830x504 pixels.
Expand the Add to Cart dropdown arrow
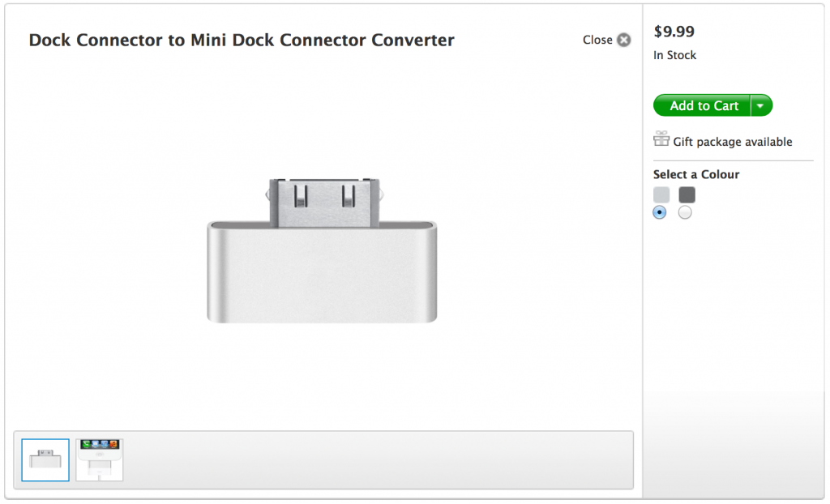coord(760,105)
